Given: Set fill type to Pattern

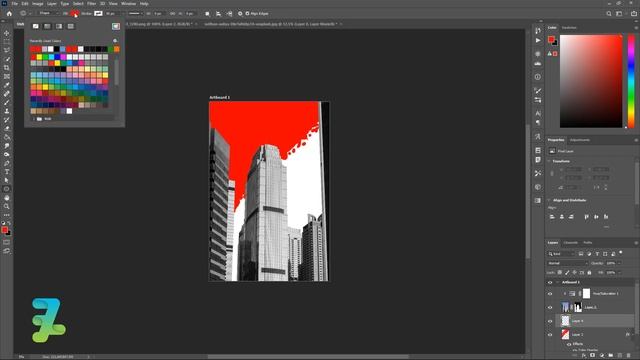Looking at the screenshot, I should (71, 26).
